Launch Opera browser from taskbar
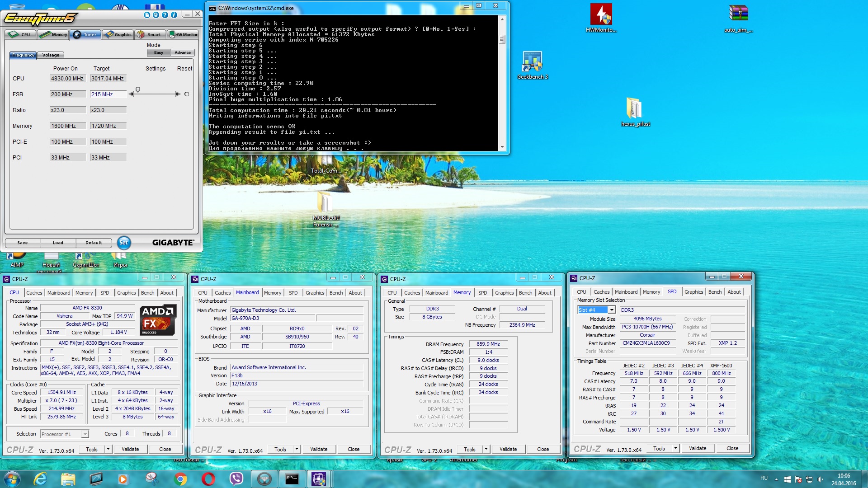 tap(208, 479)
